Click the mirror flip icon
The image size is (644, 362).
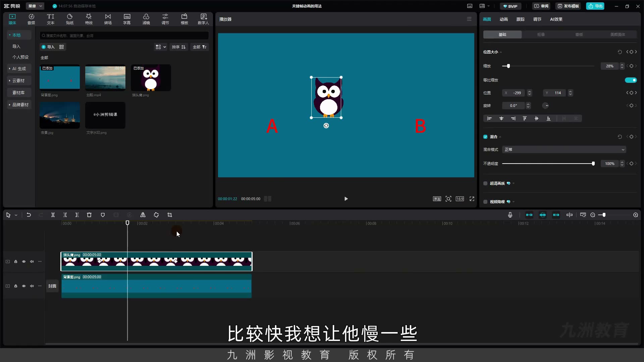point(143,215)
